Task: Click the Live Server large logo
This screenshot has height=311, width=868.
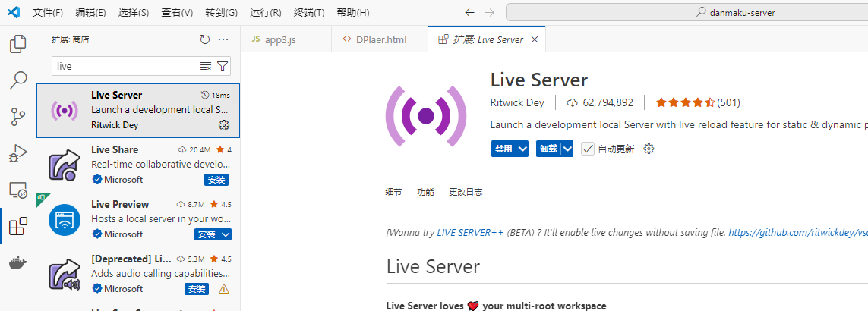Action: coord(426,115)
